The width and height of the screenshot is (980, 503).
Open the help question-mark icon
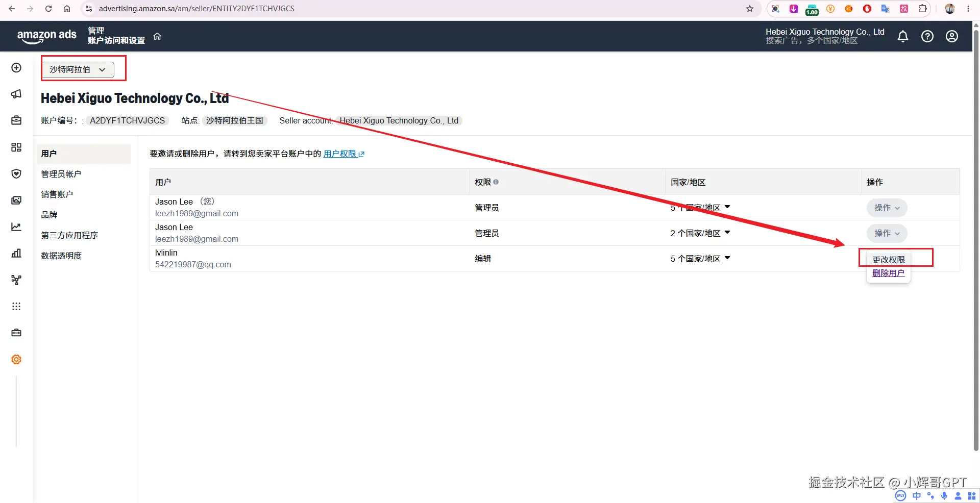point(927,36)
